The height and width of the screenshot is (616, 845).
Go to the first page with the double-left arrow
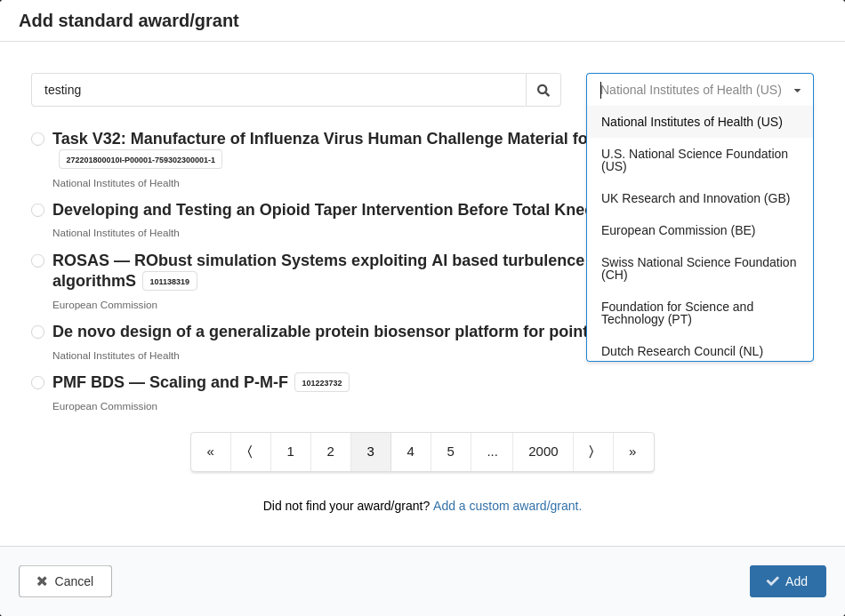[x=211, y=452]
